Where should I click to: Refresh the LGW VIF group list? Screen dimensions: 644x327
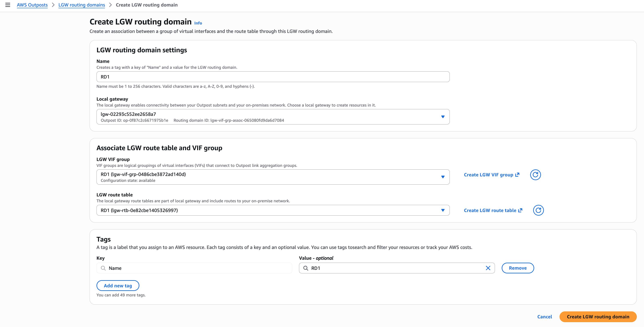[x=535, y=174]
